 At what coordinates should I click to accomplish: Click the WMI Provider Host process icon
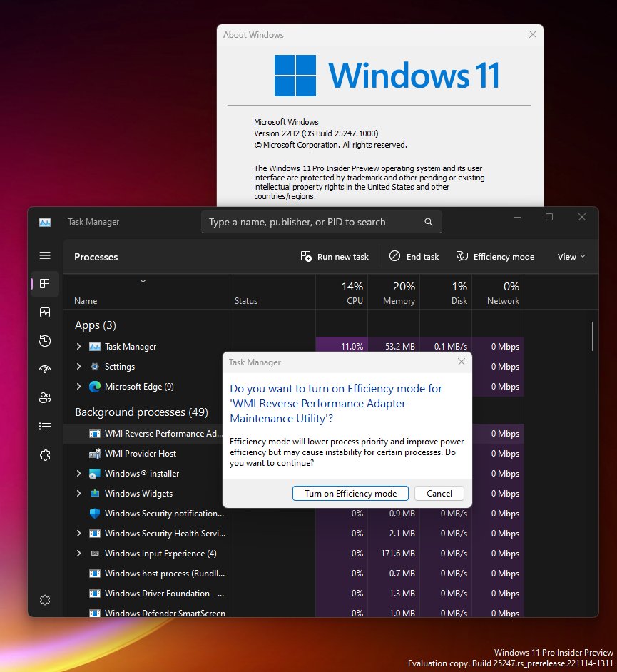[95, 454]
